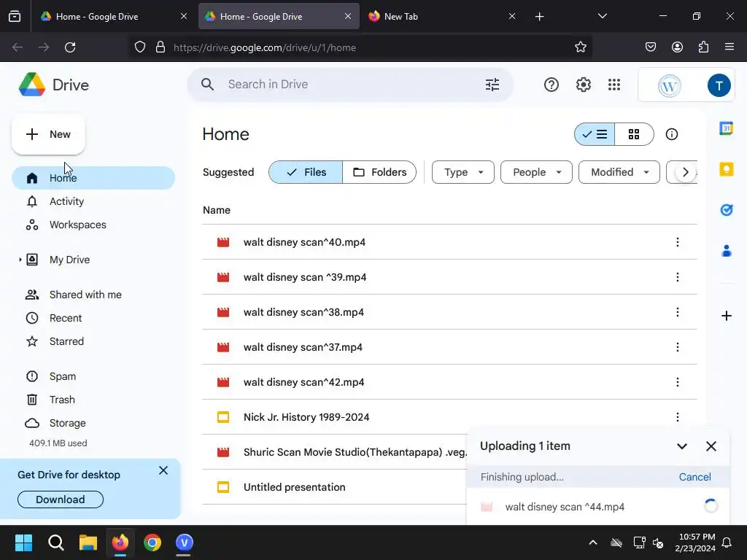Save to Pocket icon in toolbar
The width and height of the screenshot is (747, 560).
pyautogui.click(x=650, y=47)
